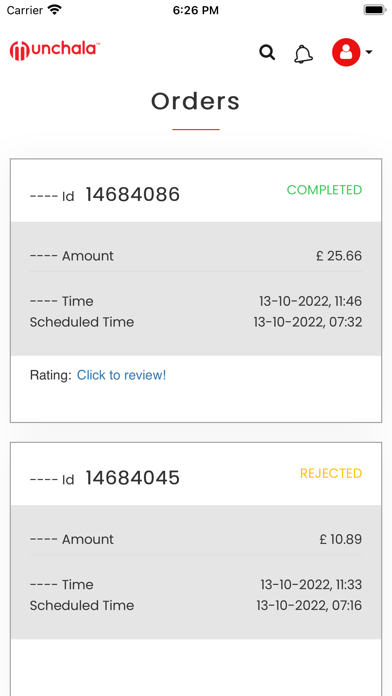Expand the account dropdown caret
392x696 pixels.
[368, 52]
